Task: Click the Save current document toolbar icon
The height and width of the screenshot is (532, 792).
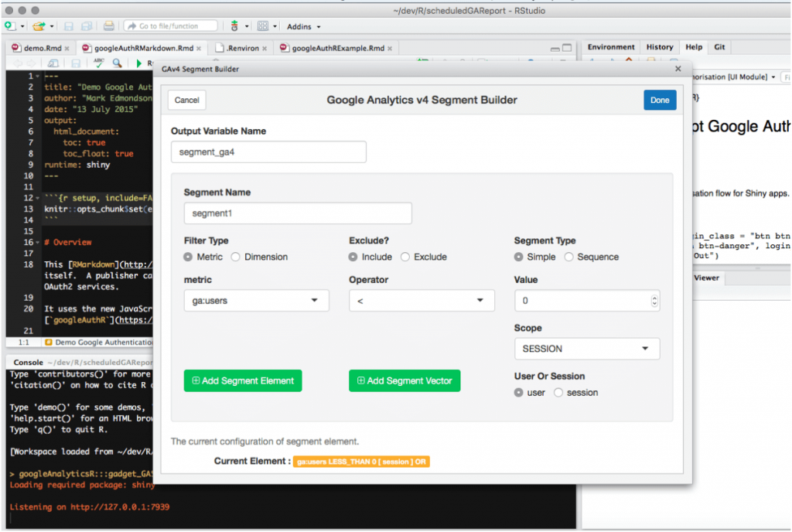Action: pos(69,26)
